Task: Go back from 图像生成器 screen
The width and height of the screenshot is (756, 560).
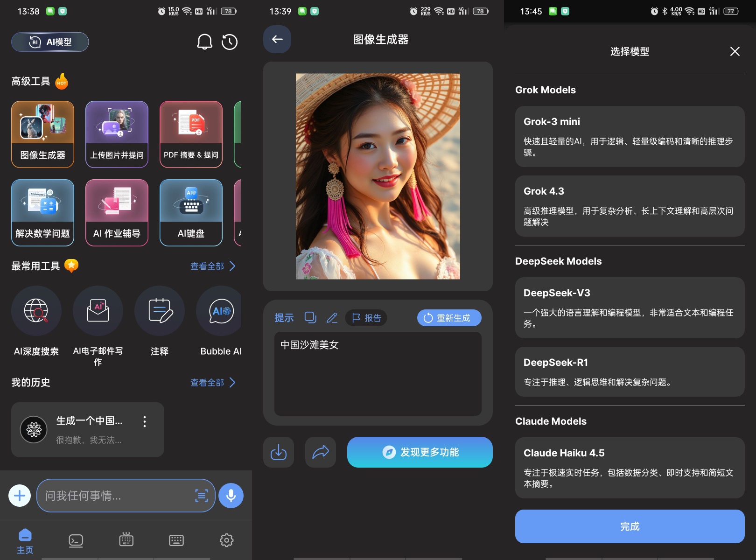Action: (x=277, y=39)
